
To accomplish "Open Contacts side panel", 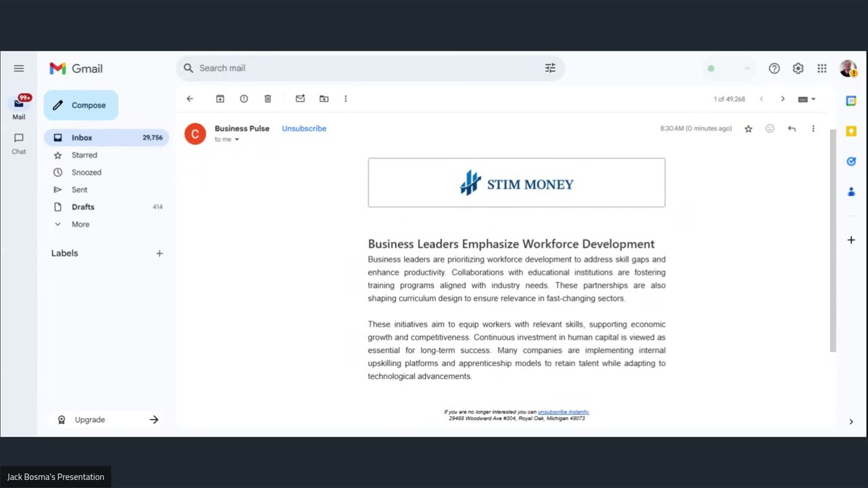I will coord(851,192).
